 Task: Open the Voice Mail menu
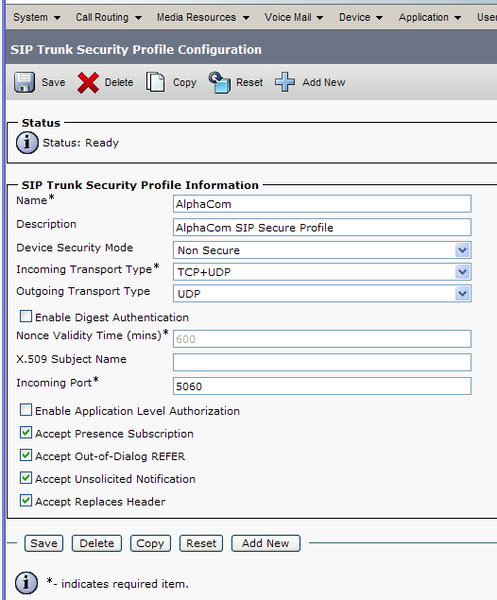pos(294,18)
